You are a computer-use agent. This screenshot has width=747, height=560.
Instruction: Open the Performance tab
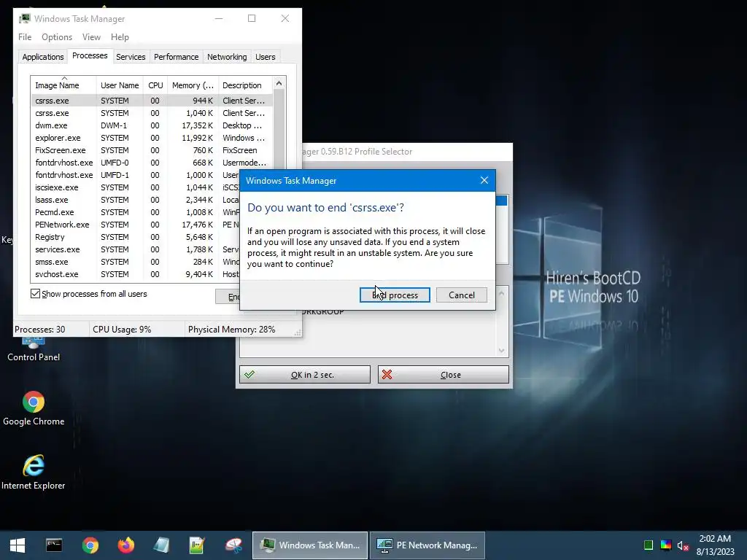click(x=177, y=57)
